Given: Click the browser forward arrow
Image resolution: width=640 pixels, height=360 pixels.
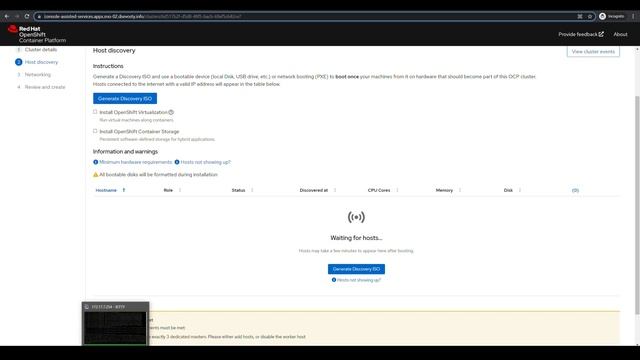Looking at the screenshot, I should tap(17, 16).
